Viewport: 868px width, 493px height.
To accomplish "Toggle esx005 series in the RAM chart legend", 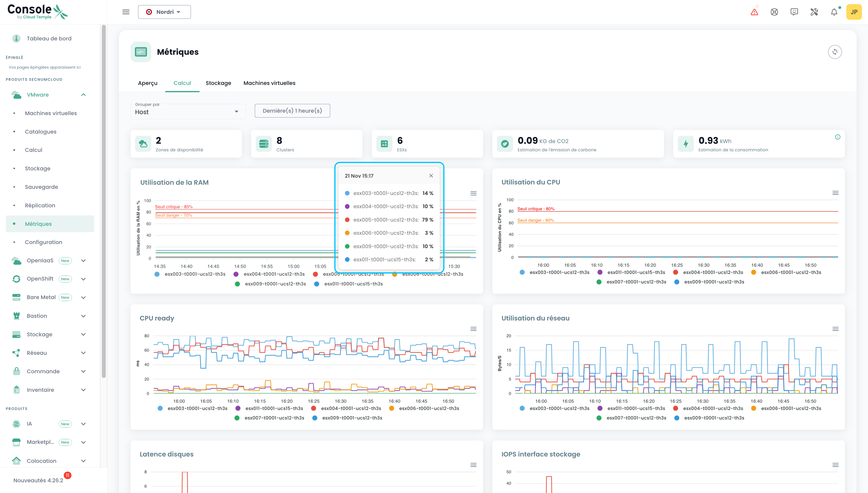I will tap(315, 274).
